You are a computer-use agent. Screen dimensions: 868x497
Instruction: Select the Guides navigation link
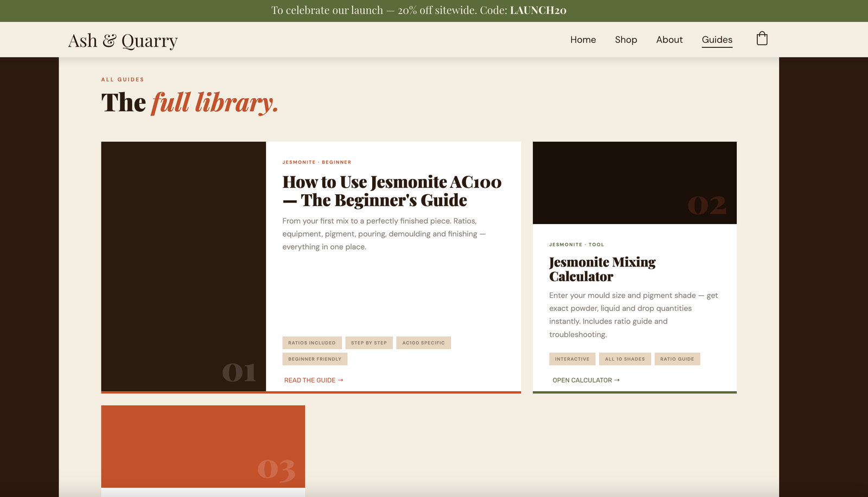(x=717, y=40)
